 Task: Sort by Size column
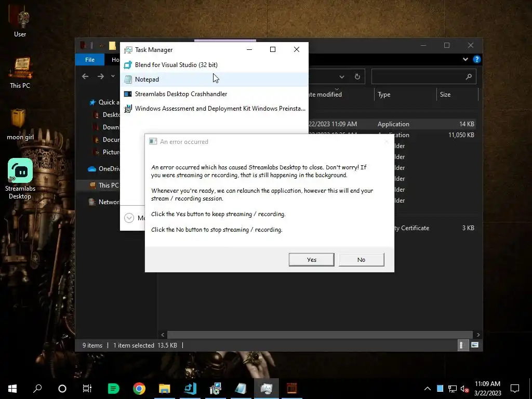tap(457, 95)
